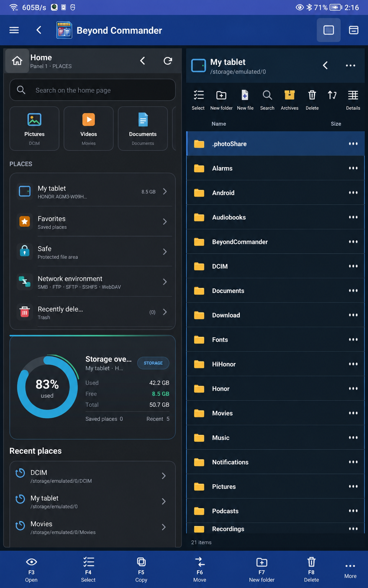Show options for Honor folder
Image resolution: width=368 pixels, height=588 pixels.
click(353, 389)
